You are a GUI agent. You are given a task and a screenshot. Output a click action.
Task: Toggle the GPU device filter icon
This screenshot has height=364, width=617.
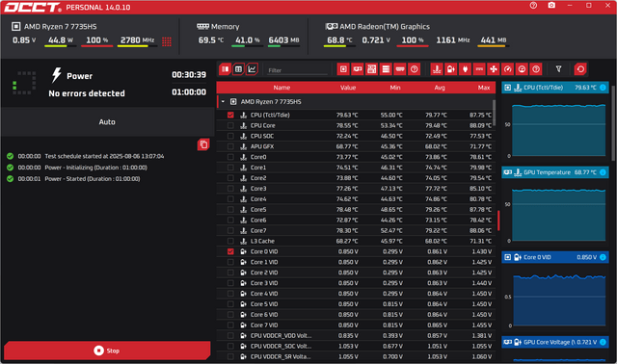(358, 69)
